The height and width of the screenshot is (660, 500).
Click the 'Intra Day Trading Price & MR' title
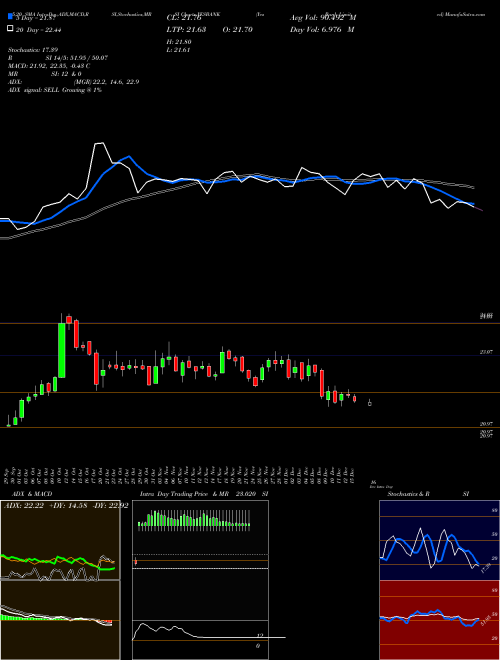point(184,494)
